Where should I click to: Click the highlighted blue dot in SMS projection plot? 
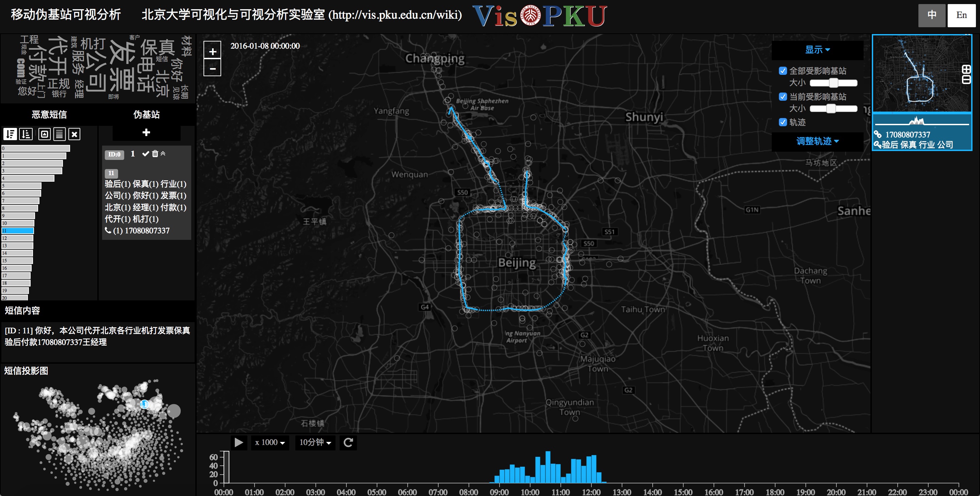144,404
